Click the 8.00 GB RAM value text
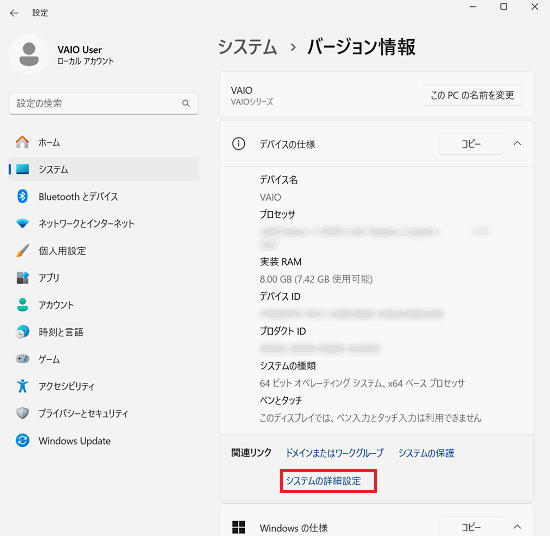The image size is (550, 536). tap(316, 279)
